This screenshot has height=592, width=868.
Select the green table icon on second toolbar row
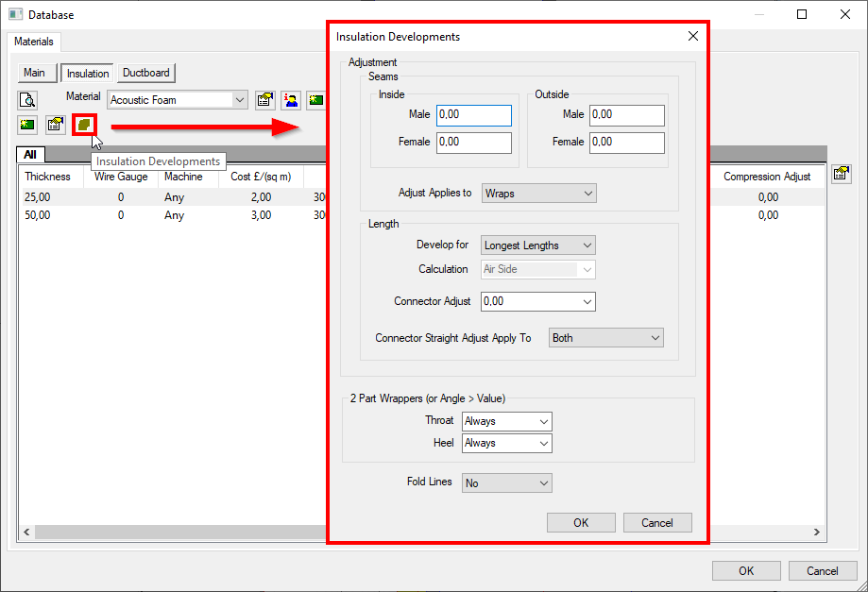(x=28, y=124)
